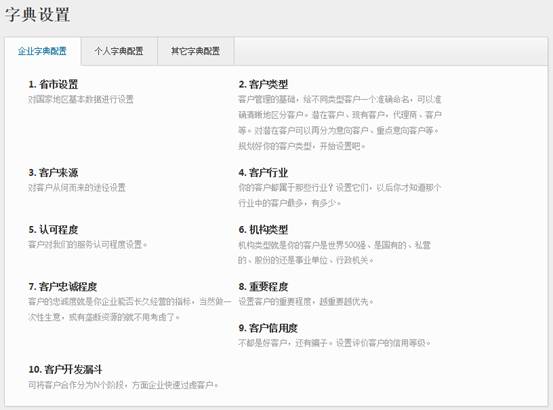Screen dimensions: 553x410
Task: Switch to the 企业字典配置 tab
Action: click(42, 51)
